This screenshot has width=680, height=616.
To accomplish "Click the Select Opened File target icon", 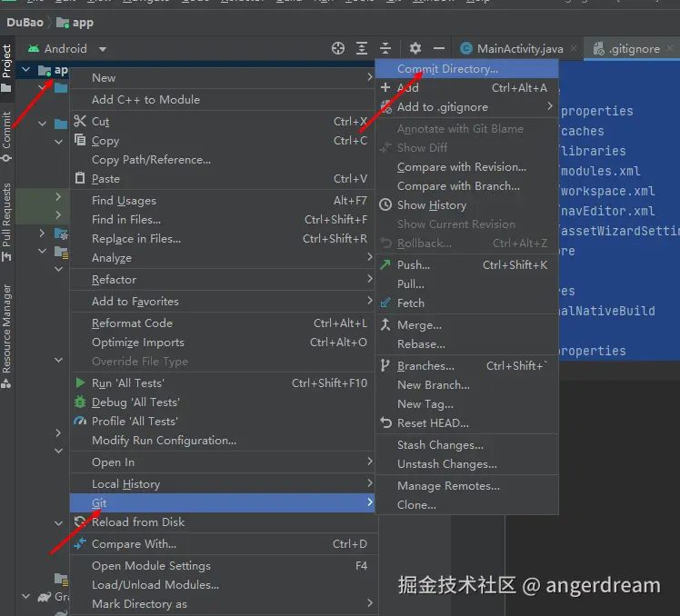I will coord(338,48).
